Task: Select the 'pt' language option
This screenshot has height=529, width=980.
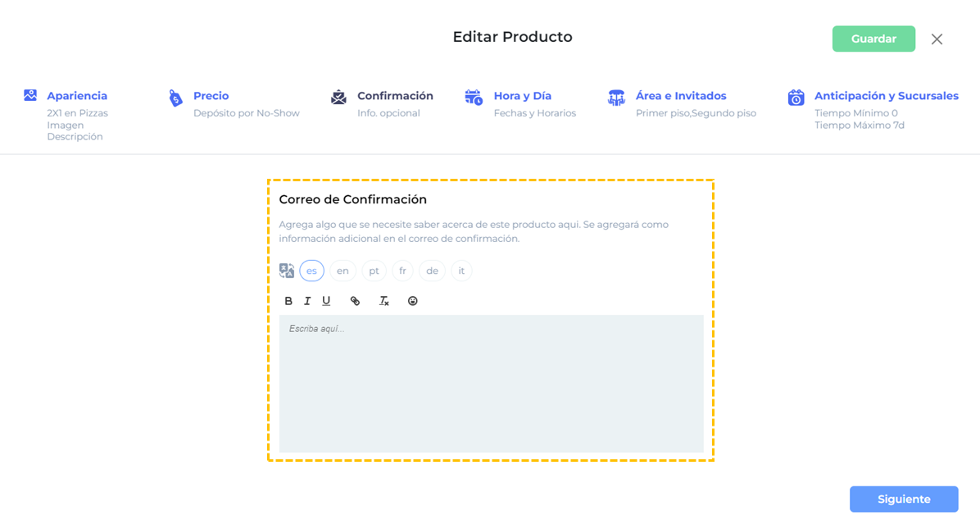Action: click(x=374, y=271)
